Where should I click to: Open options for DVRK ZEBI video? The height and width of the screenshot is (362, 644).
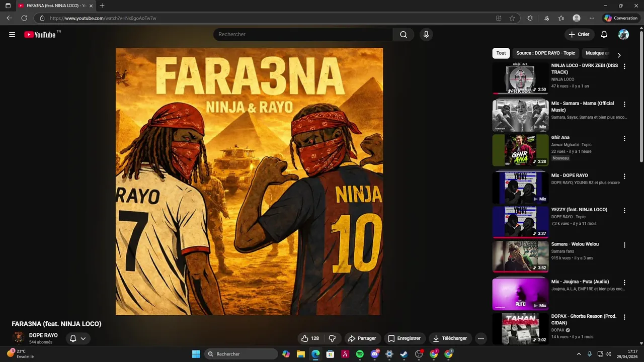pos(624,66)
